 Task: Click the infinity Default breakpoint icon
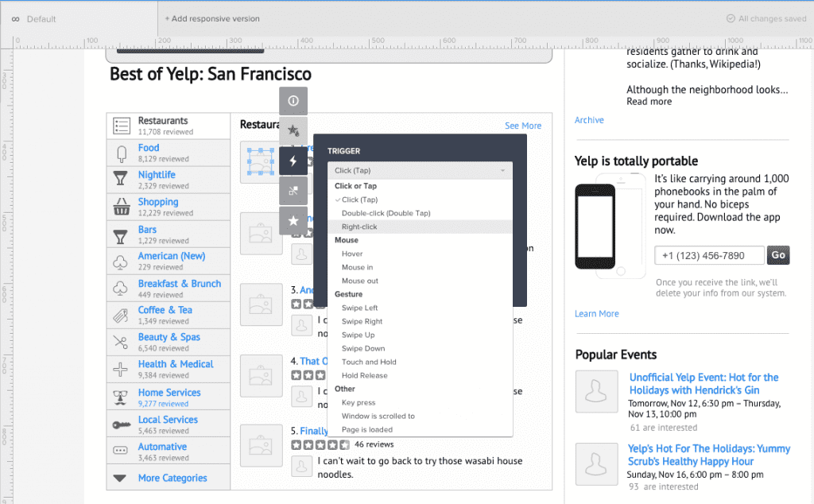click(16, 19)
